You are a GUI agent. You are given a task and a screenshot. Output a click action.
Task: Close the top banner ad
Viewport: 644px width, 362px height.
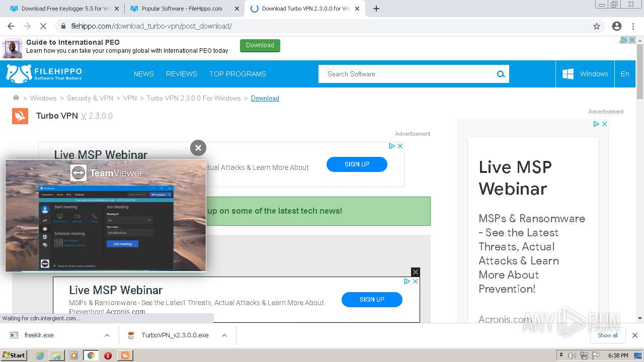tap(632, 40)
